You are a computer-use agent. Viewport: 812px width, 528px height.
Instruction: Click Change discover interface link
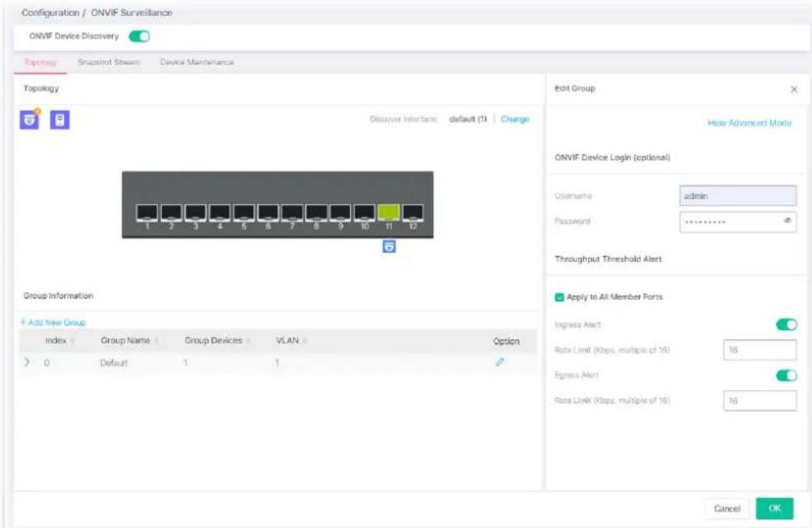(x=515, y=119)
